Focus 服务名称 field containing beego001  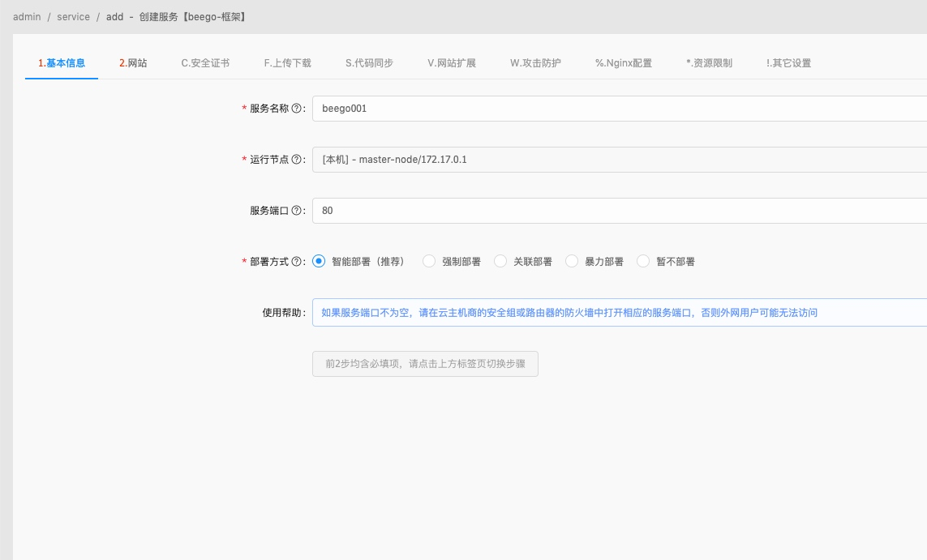[620, 109]
